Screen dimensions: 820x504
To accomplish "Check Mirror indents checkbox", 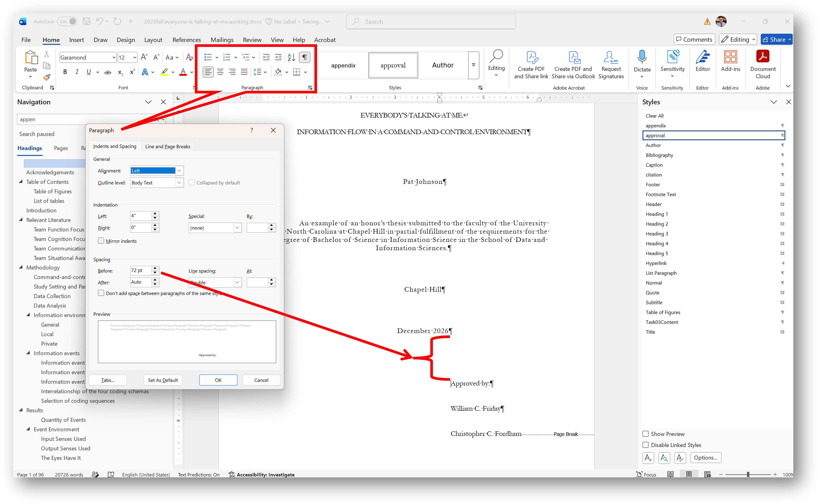I will 101,241.
